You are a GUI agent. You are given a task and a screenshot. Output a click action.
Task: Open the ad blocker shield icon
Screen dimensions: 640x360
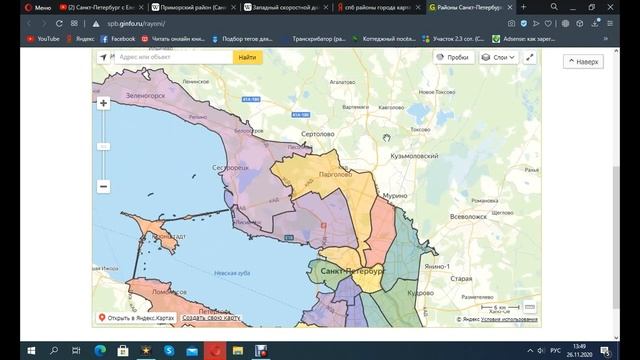(524, 24)
